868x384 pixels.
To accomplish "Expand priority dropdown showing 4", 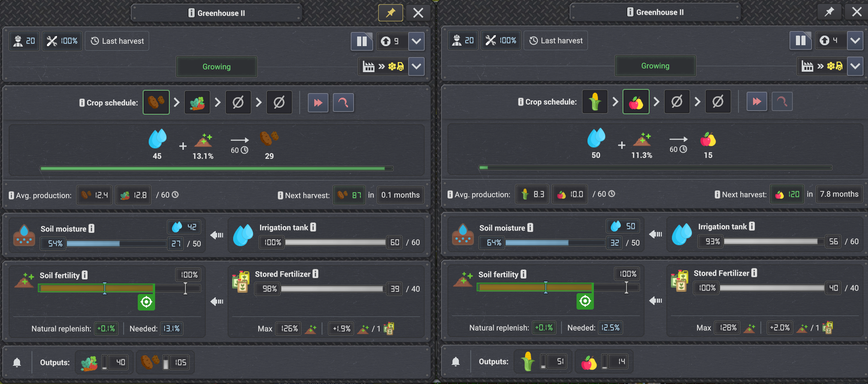I will 855,40.
